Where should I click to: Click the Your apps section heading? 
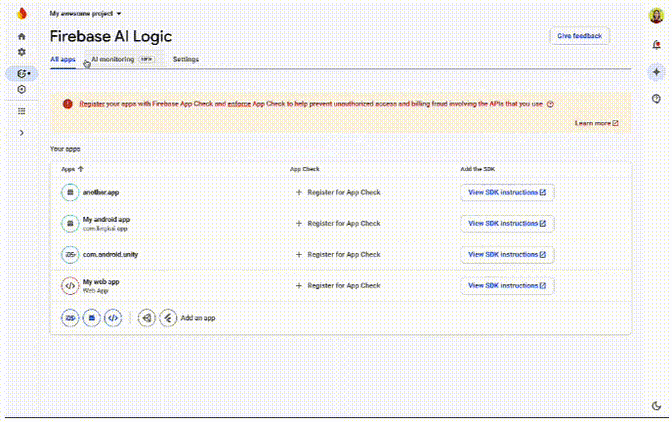65,149
